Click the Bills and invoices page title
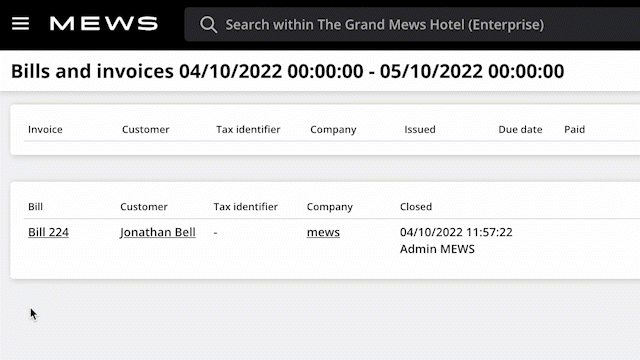 (287, 71)
